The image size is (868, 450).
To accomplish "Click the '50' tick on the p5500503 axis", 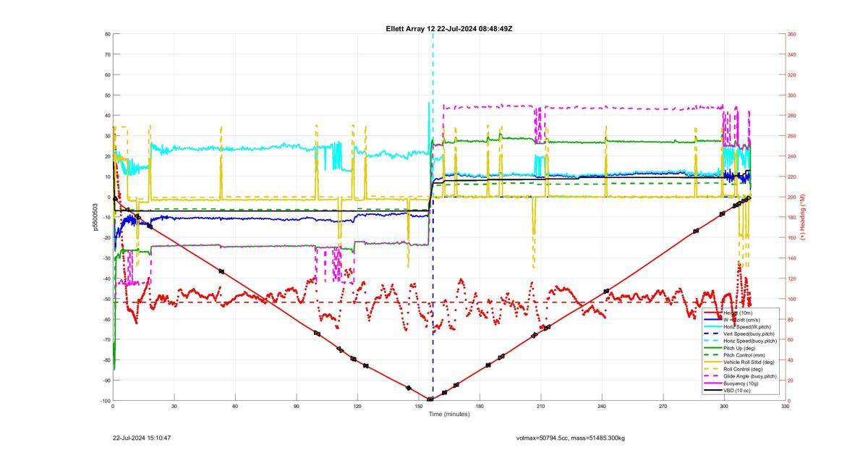I will 107,95.
